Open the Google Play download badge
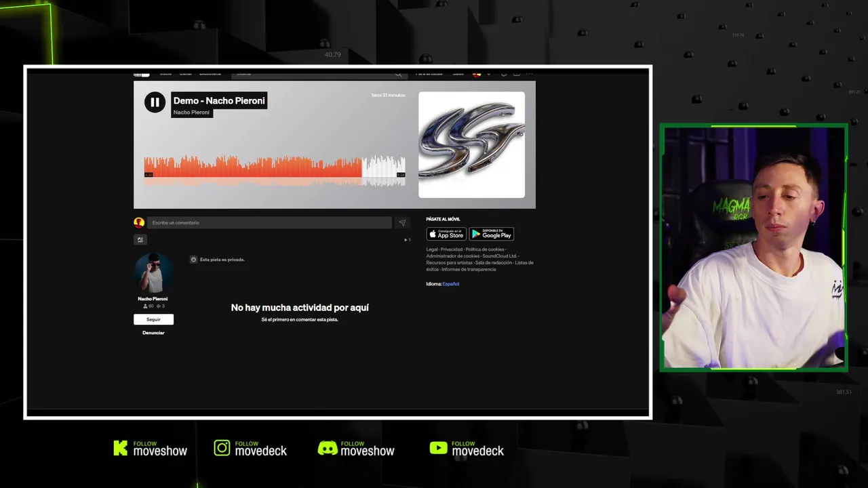The width and height of the screenshot is (868, 488). [x=492, y=234]
